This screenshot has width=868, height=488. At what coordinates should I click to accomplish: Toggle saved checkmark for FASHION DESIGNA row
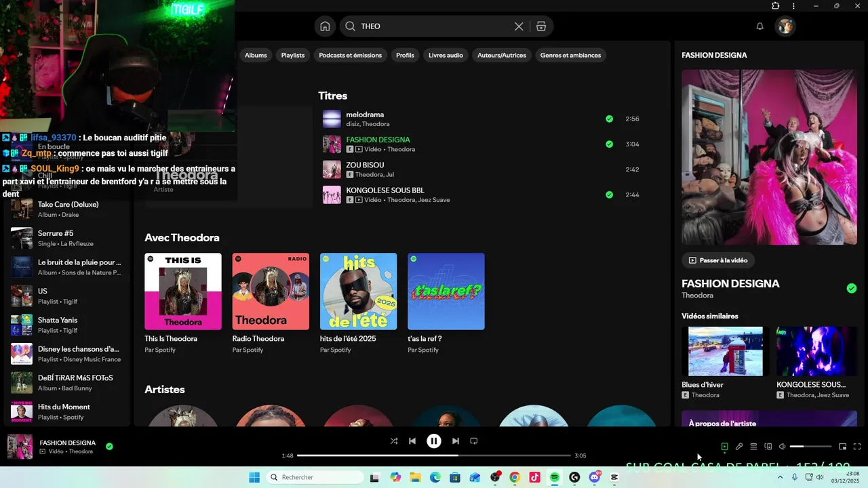point(609,144)
